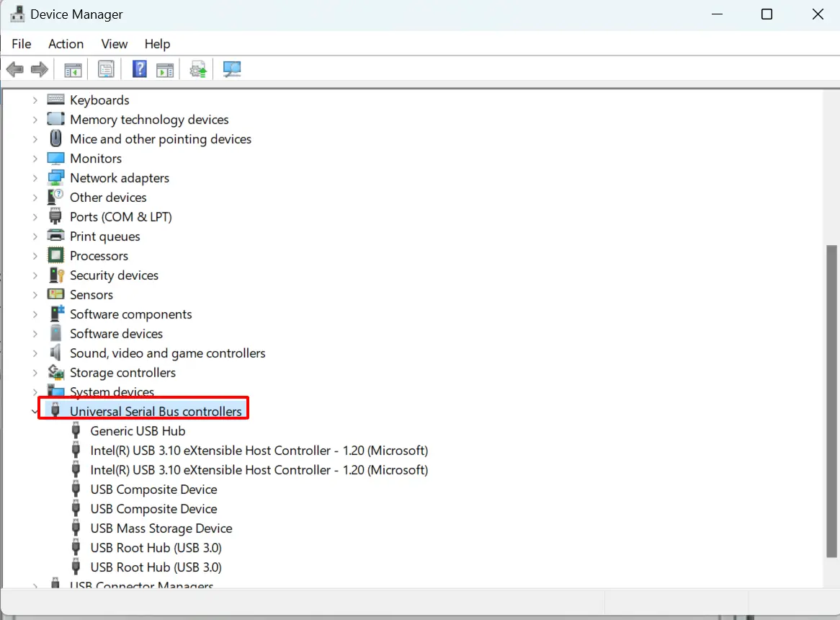Select Sound, video and game controllers label
Image resolution: width=840 pixels, height=620 pixels.
168,353
